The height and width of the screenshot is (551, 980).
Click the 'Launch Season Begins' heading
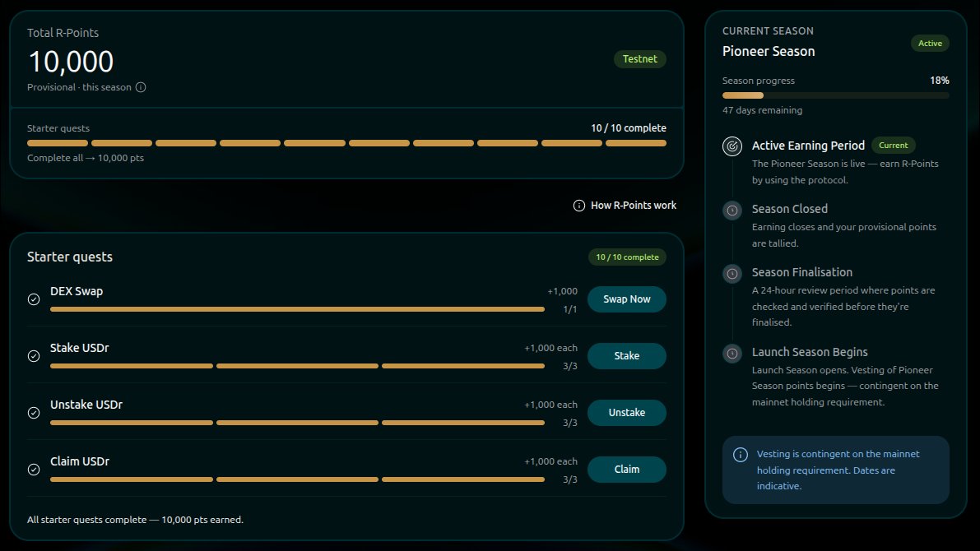click(810, 352)
